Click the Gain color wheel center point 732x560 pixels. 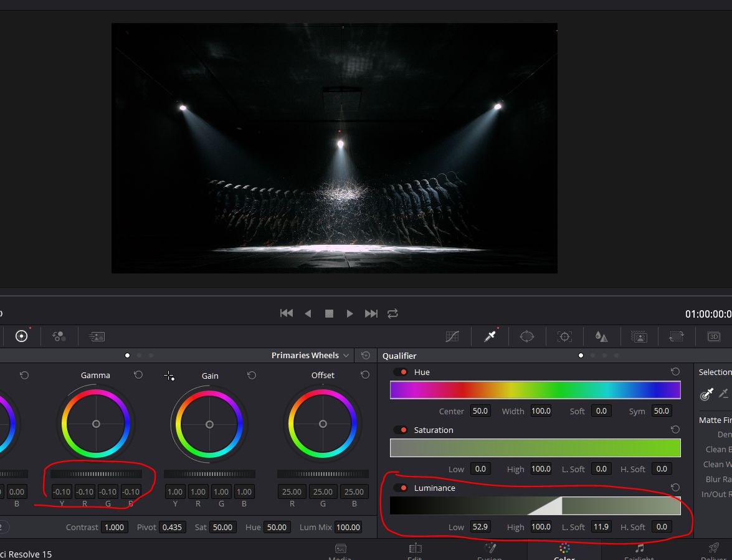[x=209, y=424]
